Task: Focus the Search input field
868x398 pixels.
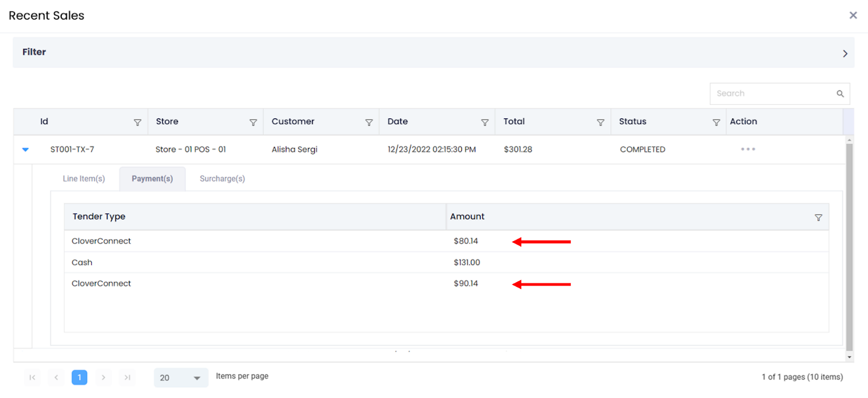Action: point(773,94)
